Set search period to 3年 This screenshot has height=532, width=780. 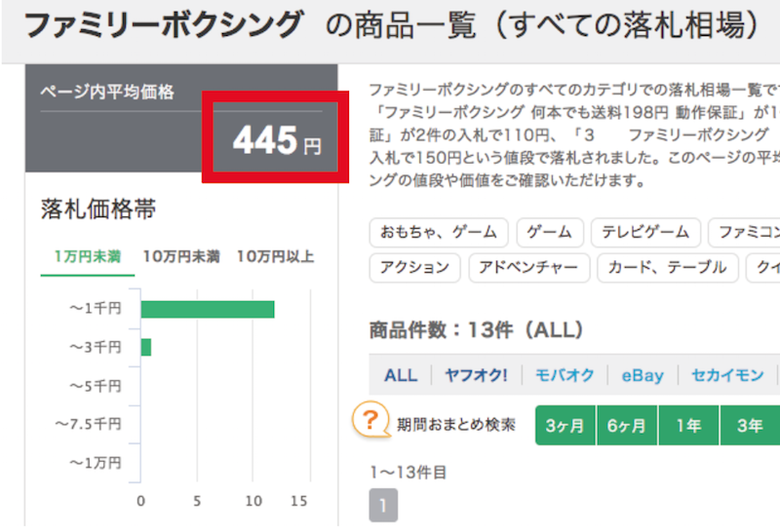point(750,426)
